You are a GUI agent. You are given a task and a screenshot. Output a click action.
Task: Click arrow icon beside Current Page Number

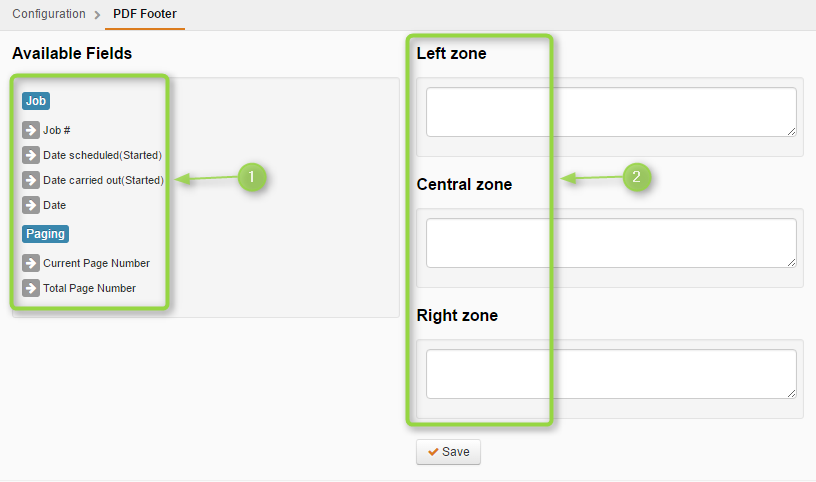(x=31, y=263)
